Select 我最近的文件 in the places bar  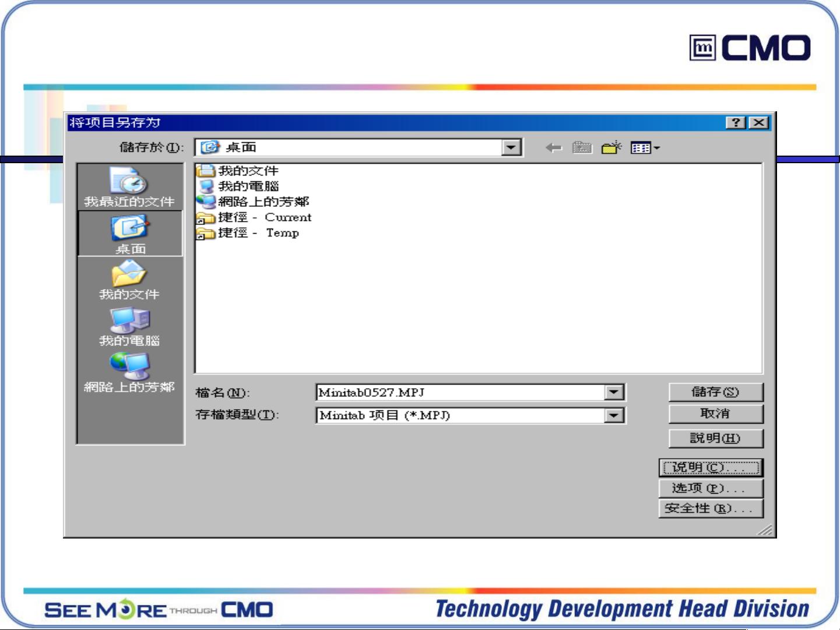click(x=129, y=187)
